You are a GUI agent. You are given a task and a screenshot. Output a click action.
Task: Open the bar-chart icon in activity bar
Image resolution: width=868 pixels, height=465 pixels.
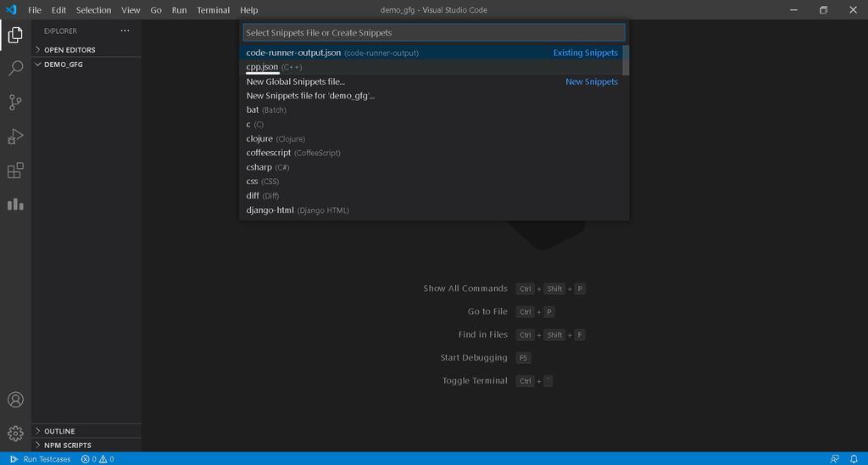pos(15,204)
